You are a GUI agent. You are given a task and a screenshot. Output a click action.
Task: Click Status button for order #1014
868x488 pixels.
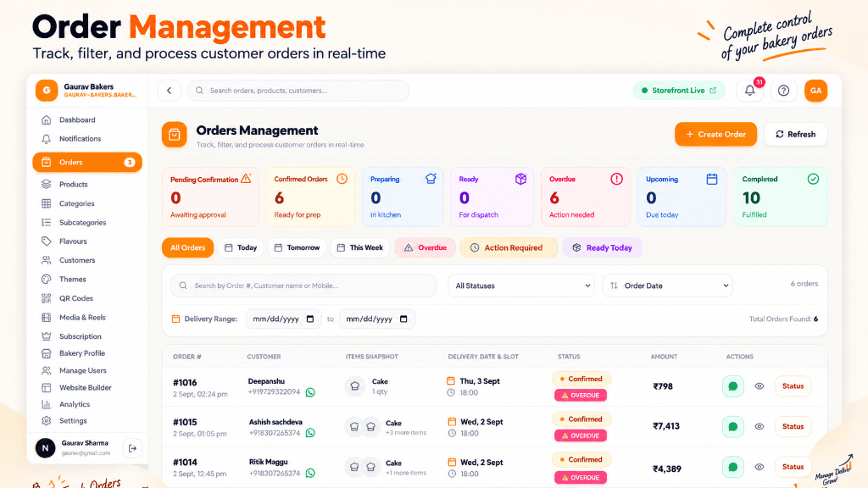tap(793, 467)
